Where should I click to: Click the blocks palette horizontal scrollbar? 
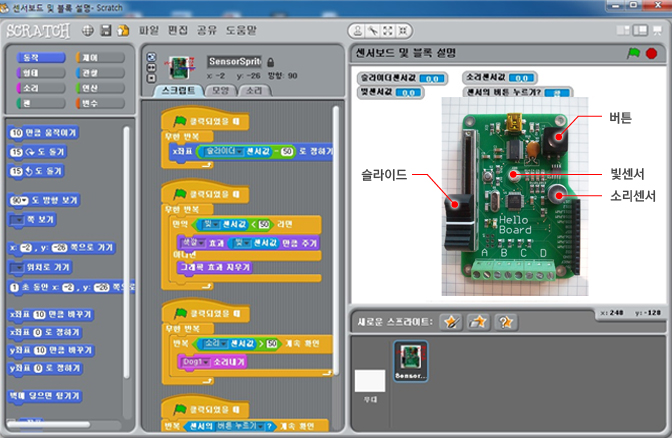click(x=48, y=424)
